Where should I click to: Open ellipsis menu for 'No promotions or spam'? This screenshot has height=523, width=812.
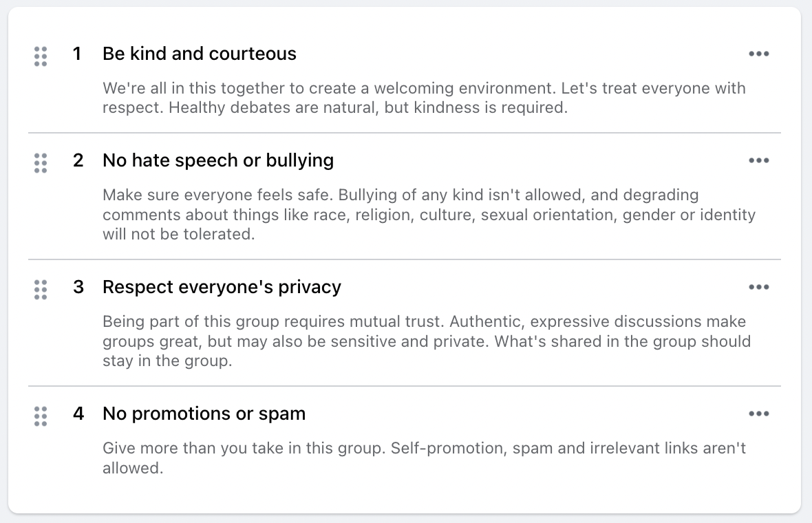(758, 414)
